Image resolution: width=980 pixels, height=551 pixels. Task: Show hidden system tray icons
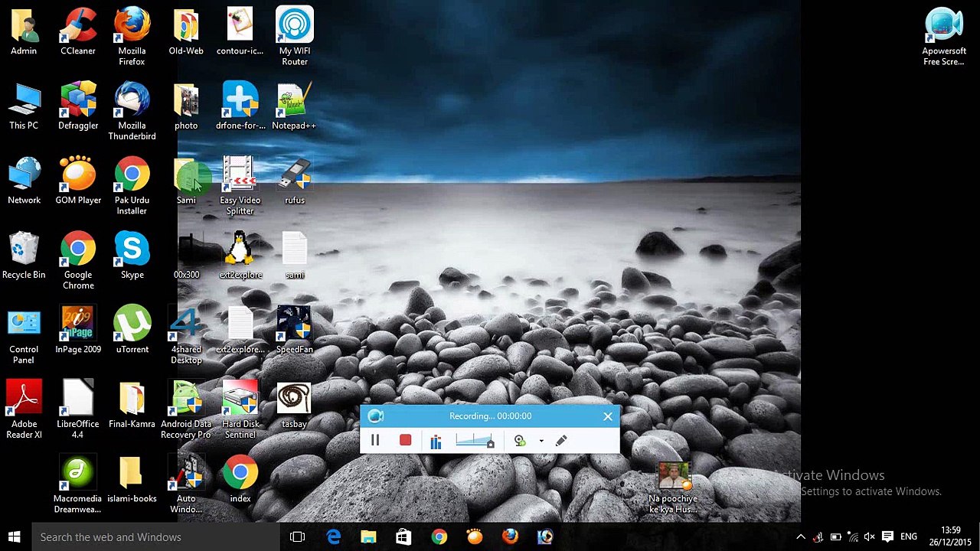click(800, 537)
